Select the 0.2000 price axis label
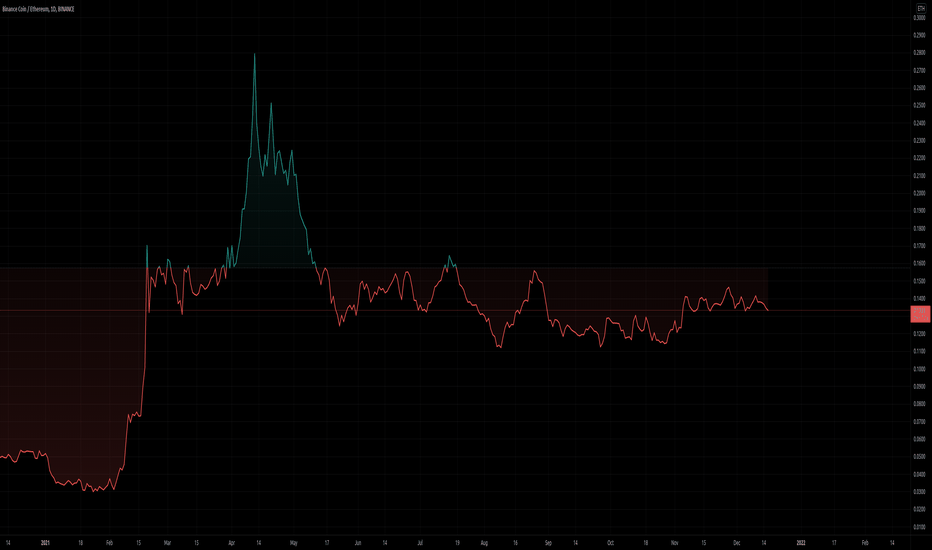 (919, 193)
